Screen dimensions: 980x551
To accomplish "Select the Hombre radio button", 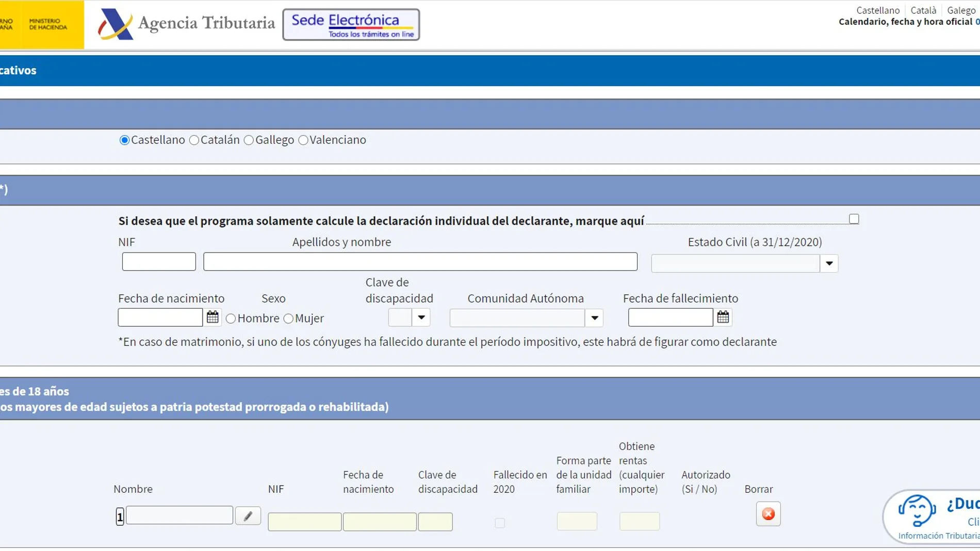I will pos(231,319).
